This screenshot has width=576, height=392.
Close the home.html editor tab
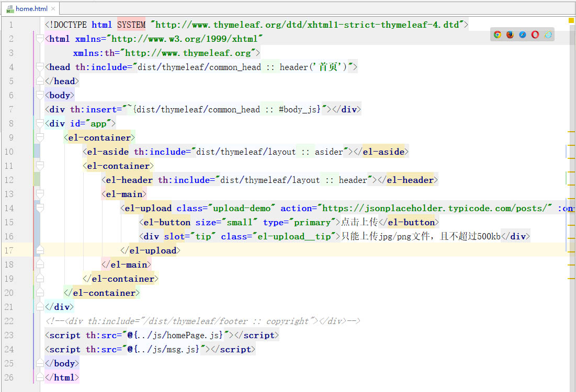[x=53, y=9]
